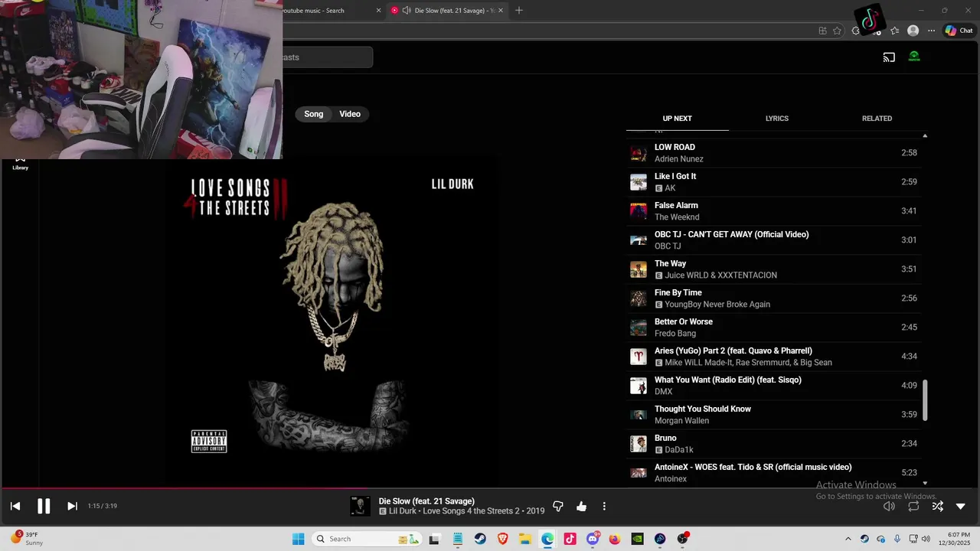Image resolution: width=980 pixels, height=551 pixels.
Task: Open Windows Start menu
Action: pos(299,539)
